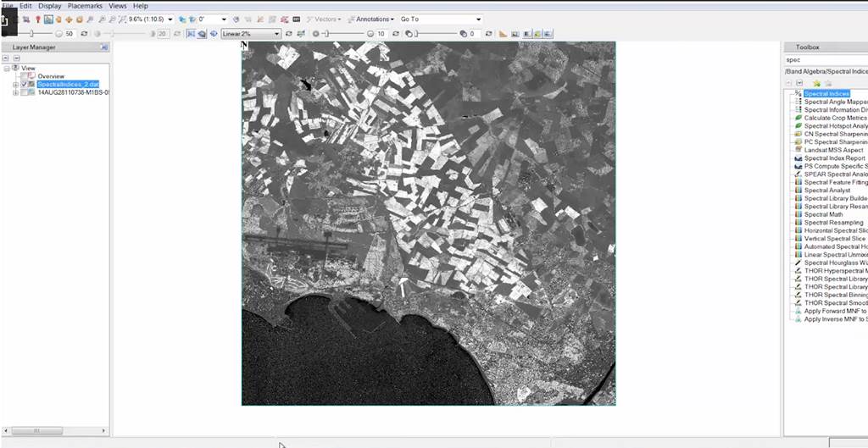The width and height of the screenshot is (868, 448).
Task: Click the north-up compass icon
Action: tap(236, 19)
